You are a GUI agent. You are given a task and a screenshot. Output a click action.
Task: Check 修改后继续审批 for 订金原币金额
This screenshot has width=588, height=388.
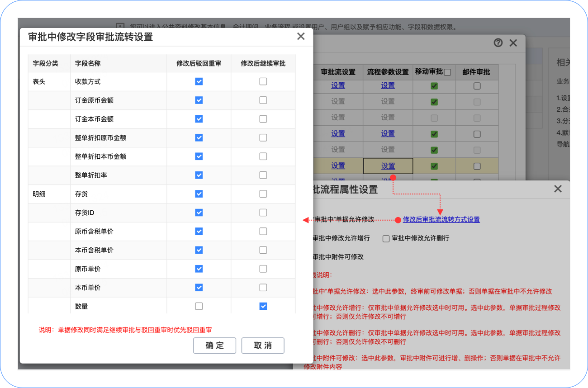pyautogui.click(x=263, y=100)
